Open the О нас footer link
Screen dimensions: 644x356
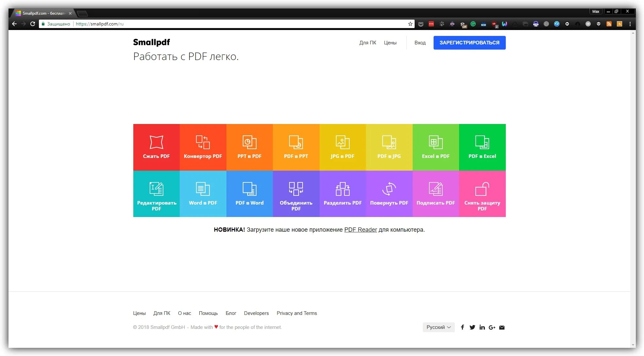pyautogui.click(x=185, y=313)
